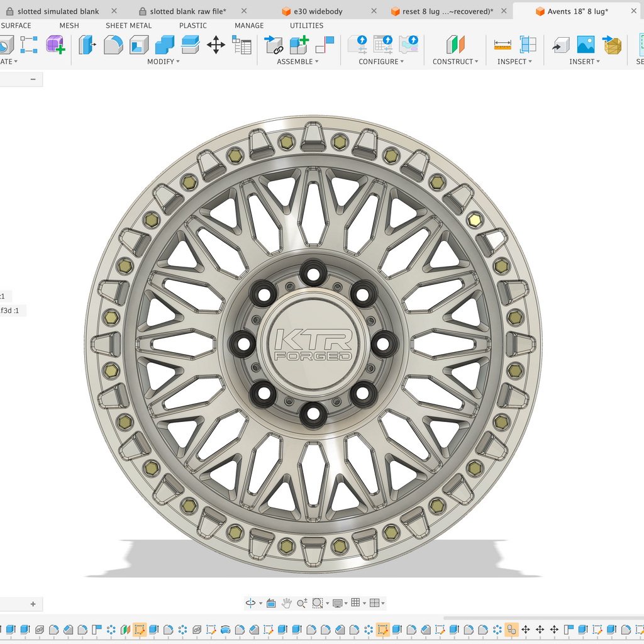
Task: Click the third Configure toolbar icon
Action: click(409, 45)
